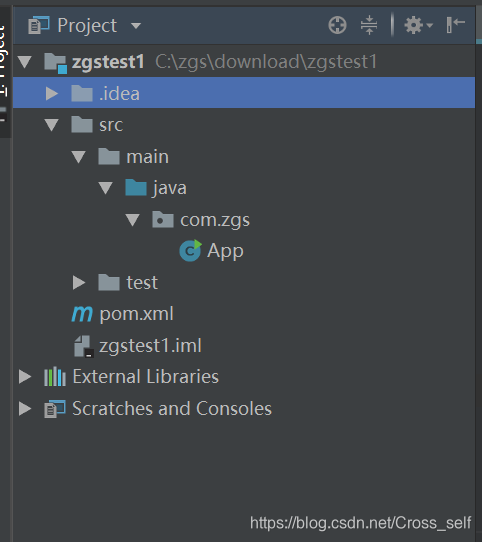Click the com.zgs package icon

tap(163, 219)
